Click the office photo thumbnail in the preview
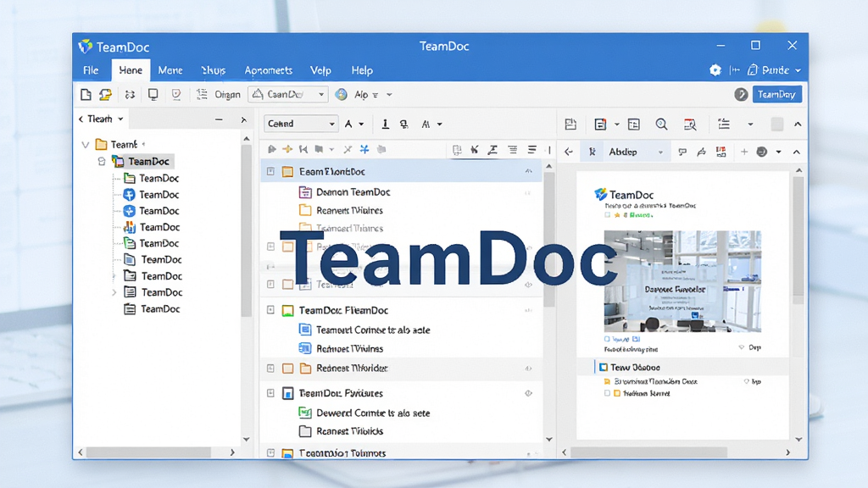This screenshot has width=868, height=488. pyautogui.click(x=682, y=281)
